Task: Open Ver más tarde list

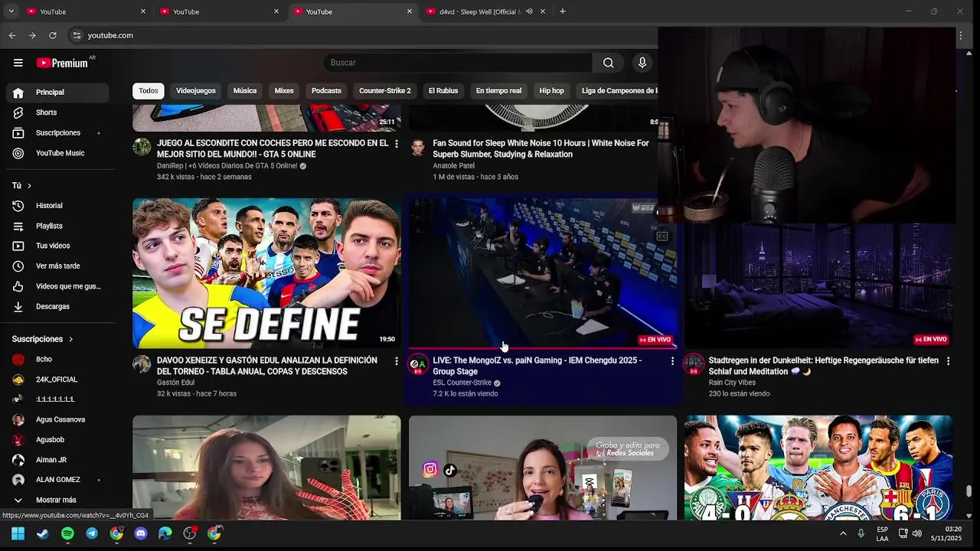Action: click(57, 266)
